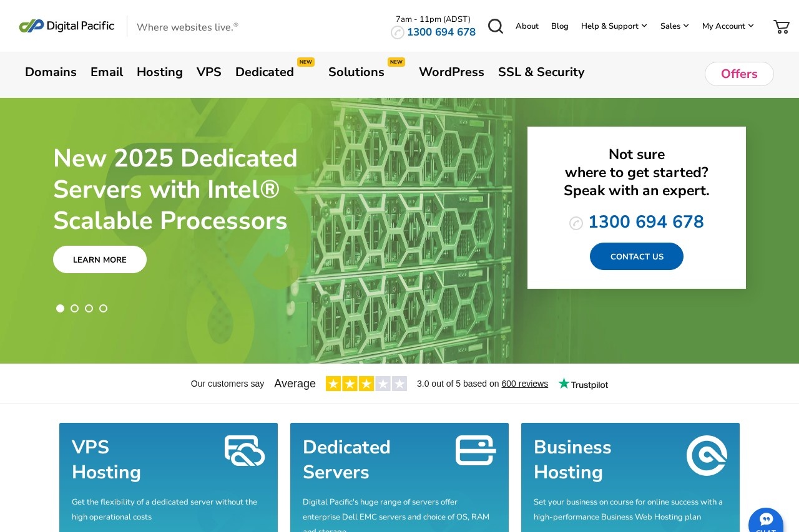
Task: Click the Trustpilot logo
Action: click(x=583, y=384)
